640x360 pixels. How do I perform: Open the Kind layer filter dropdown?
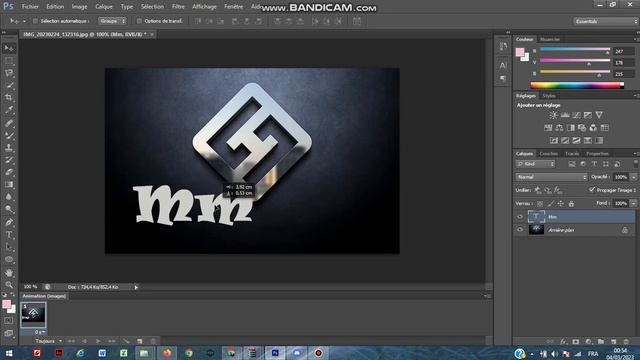(536, 164)
